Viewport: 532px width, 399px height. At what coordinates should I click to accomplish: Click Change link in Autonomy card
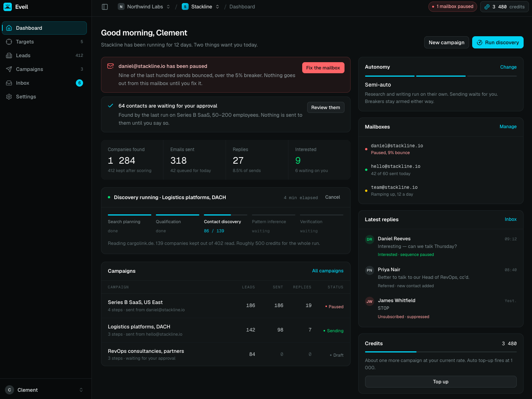click(x=508, y=67)
